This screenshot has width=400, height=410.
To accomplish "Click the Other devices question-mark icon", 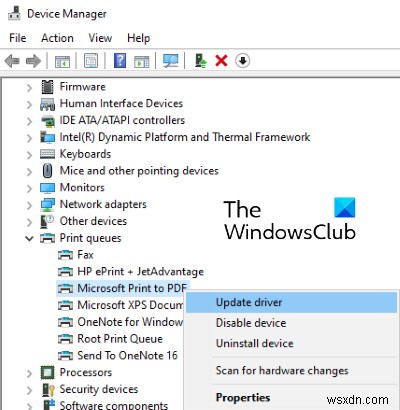I will [x=47, y=221].
